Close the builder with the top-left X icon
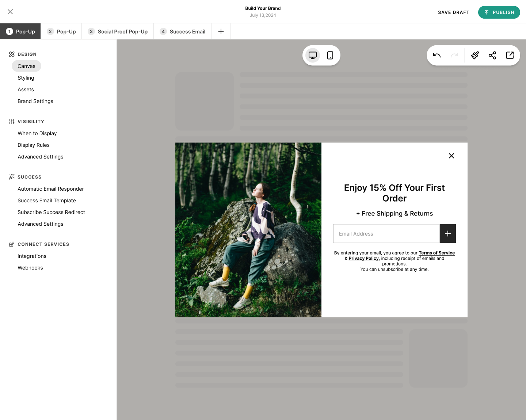 click(x=10, y=12)
